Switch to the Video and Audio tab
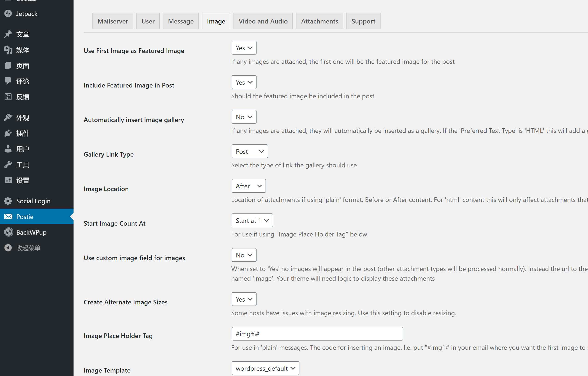The image size is (588, 376). [x=263, y=21]
